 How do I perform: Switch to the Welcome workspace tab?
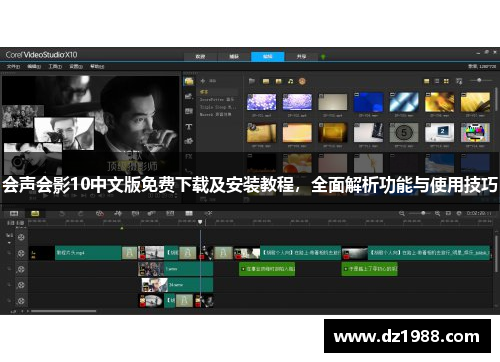[x=200, y=56]
